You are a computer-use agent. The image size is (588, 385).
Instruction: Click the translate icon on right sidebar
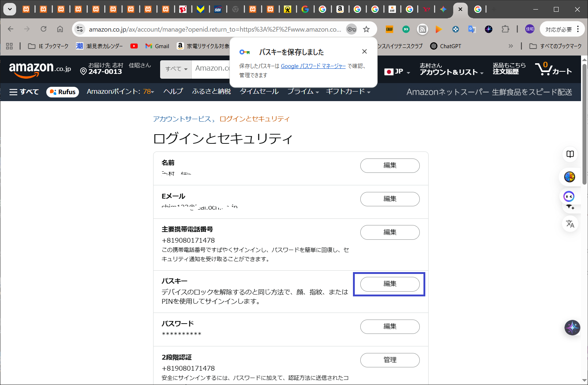(570, 224)
